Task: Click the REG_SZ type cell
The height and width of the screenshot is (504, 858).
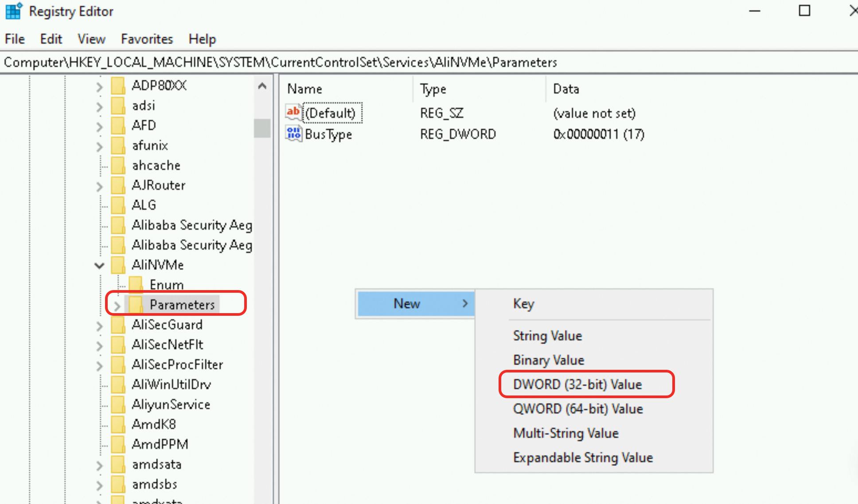Action: (441, 113)
